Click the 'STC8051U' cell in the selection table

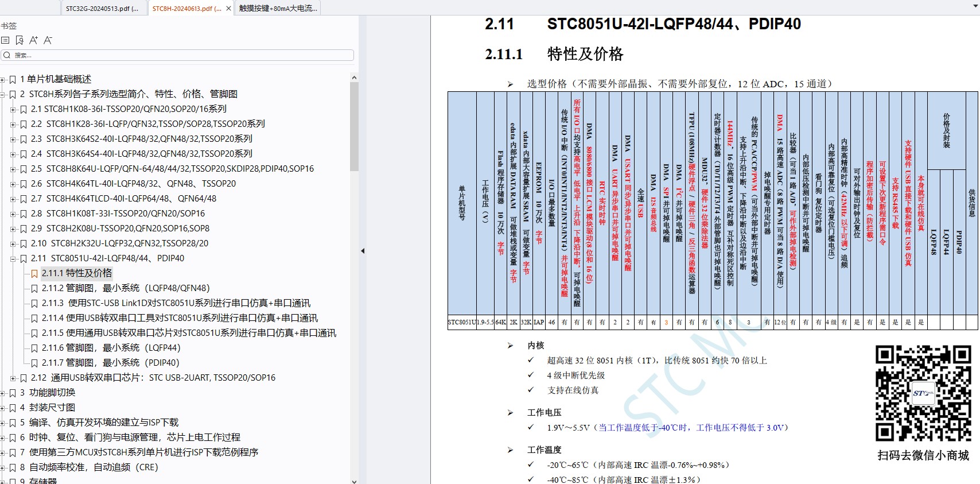click(462, 322)
